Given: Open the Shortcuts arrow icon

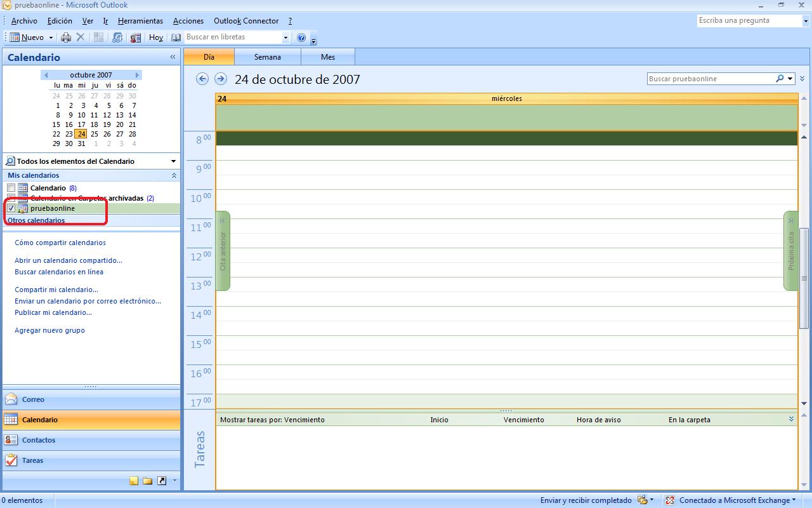Looking at the screenshot, I should [x=162, y=481].
